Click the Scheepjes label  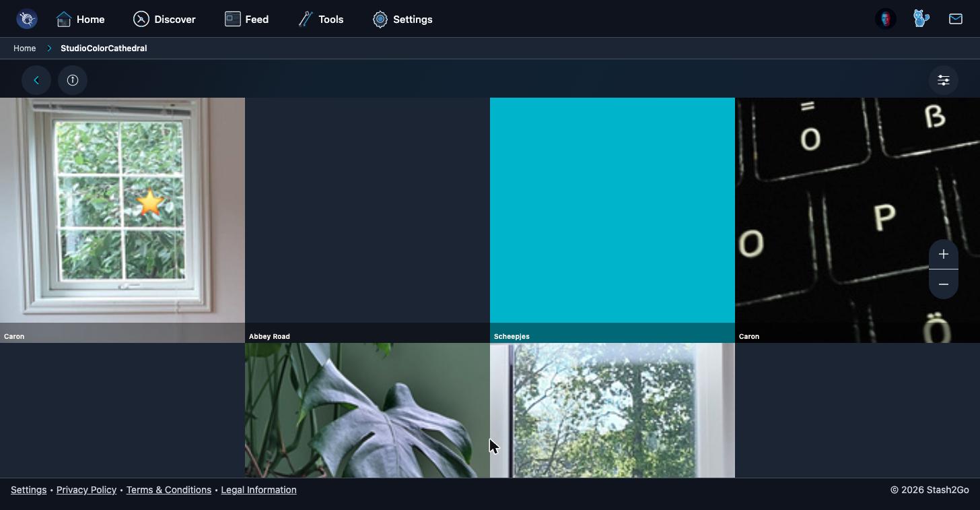pyautogui.click(x=512, y=336)
